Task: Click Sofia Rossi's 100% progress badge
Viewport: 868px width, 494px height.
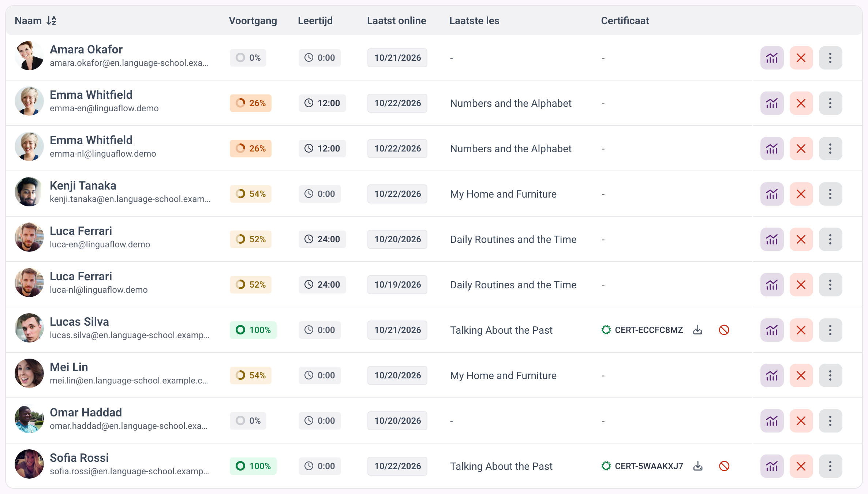Action: 253,466
